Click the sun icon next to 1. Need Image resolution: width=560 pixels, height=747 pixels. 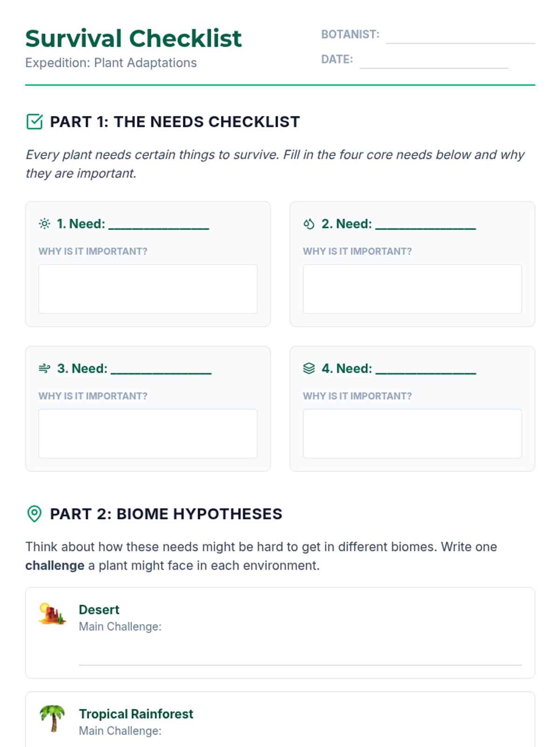coord(44,224)
